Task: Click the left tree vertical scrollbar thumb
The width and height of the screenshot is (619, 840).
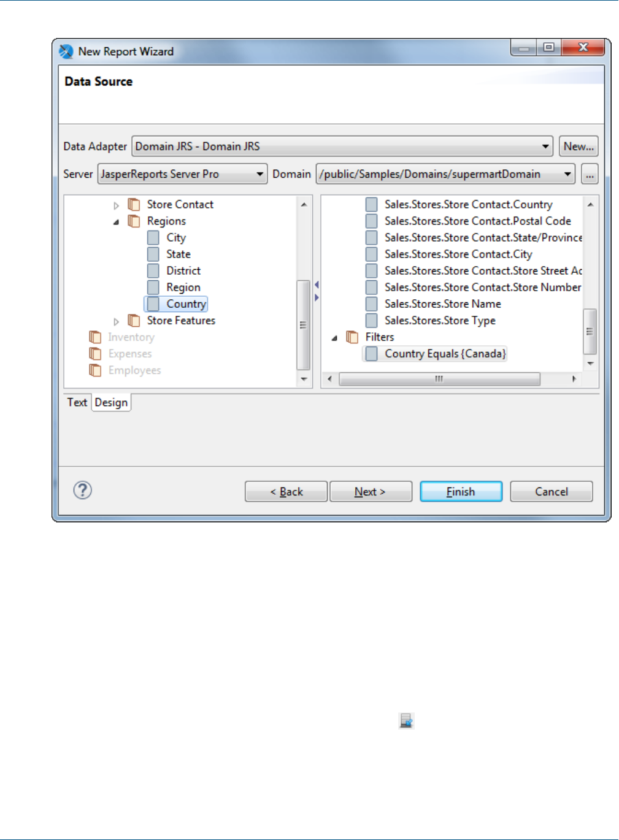Action: pyautogui.click(x=303, y=325)
